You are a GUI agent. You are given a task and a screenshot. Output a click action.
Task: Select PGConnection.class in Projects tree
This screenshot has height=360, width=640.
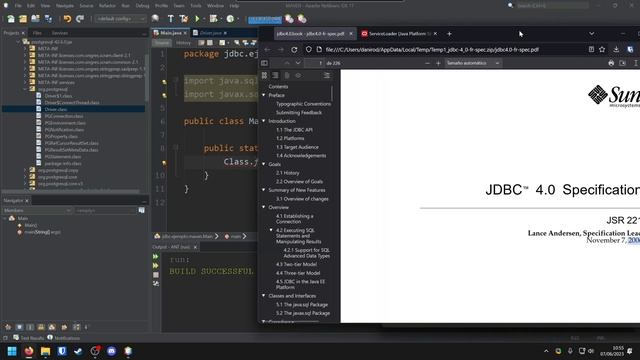(x=64, y=116)
